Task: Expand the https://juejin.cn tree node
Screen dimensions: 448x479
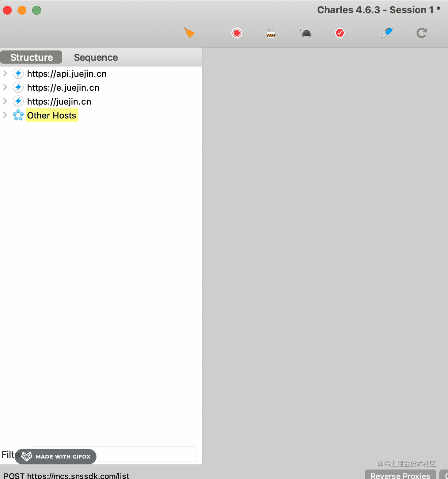Action: pos(5,101)
